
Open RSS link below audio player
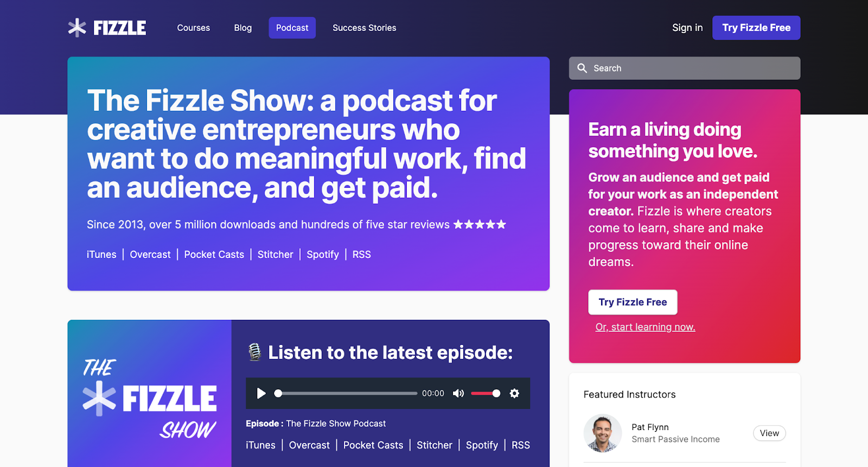(x=521, y=445)
